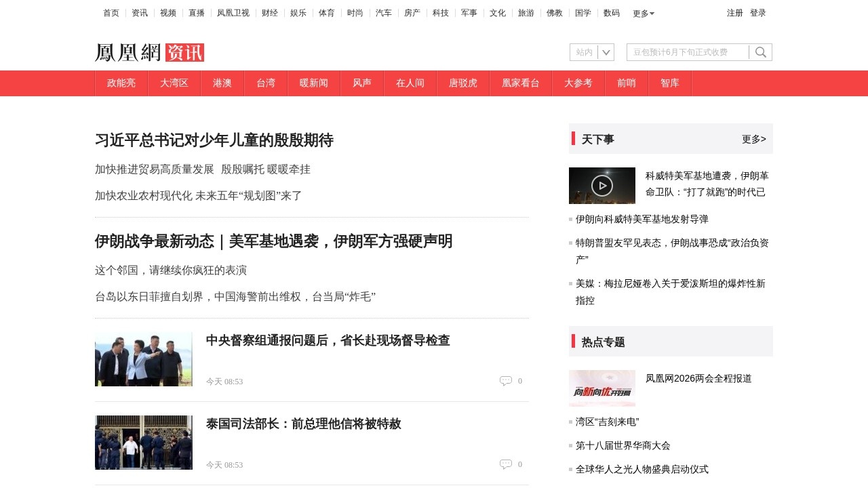This screenshot has width=868, height=488.
Task: Open 房产 in the top nav
Action: [x=412, y=13]
